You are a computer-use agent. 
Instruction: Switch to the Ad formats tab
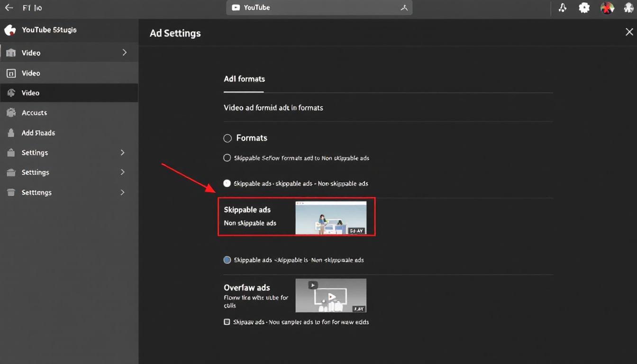click(244, 79)
